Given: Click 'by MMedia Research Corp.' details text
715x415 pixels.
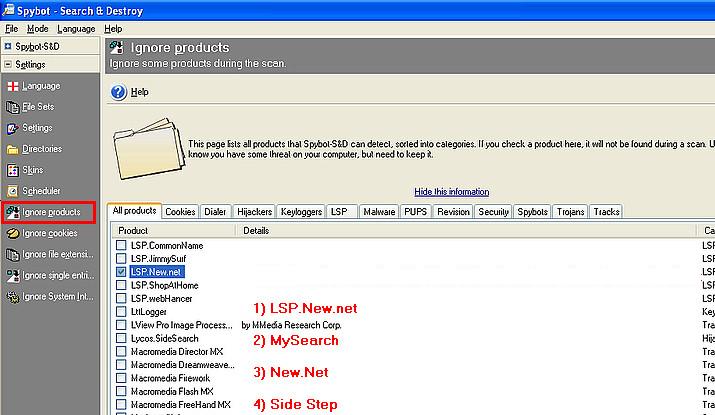Looking at the screenshot, I should [x=291, y=325].
